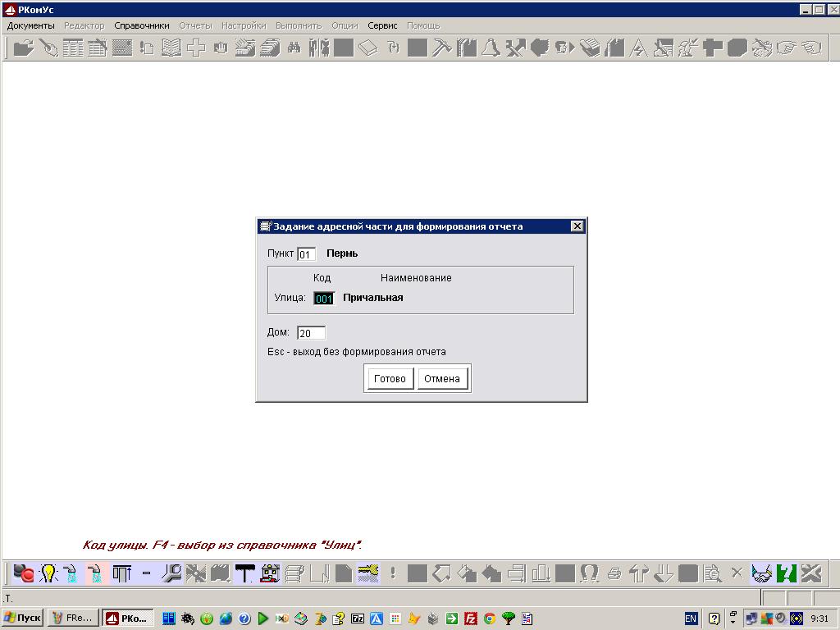Click the red ball icon in bottom toolbar

(x=24, y=573)
